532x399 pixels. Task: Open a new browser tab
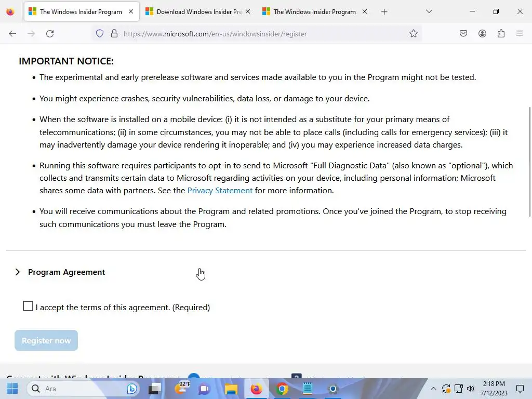click(384, 12)
